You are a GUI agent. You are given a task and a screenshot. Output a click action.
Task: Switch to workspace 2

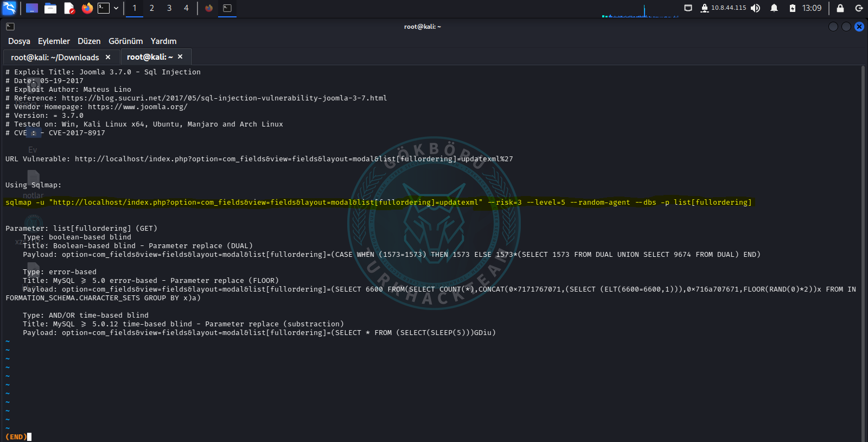[x=152, y=8]
